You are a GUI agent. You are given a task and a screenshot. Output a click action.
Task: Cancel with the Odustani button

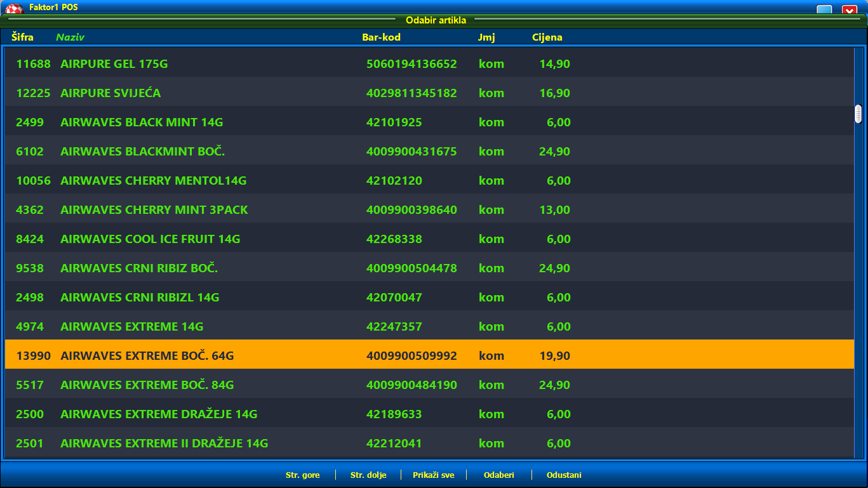(564, 475)
